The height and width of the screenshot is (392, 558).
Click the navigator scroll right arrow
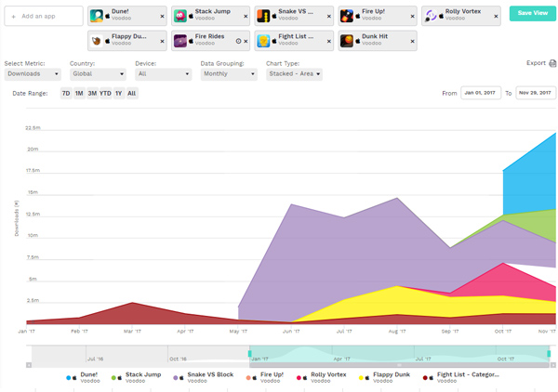(x=553, y=365)
